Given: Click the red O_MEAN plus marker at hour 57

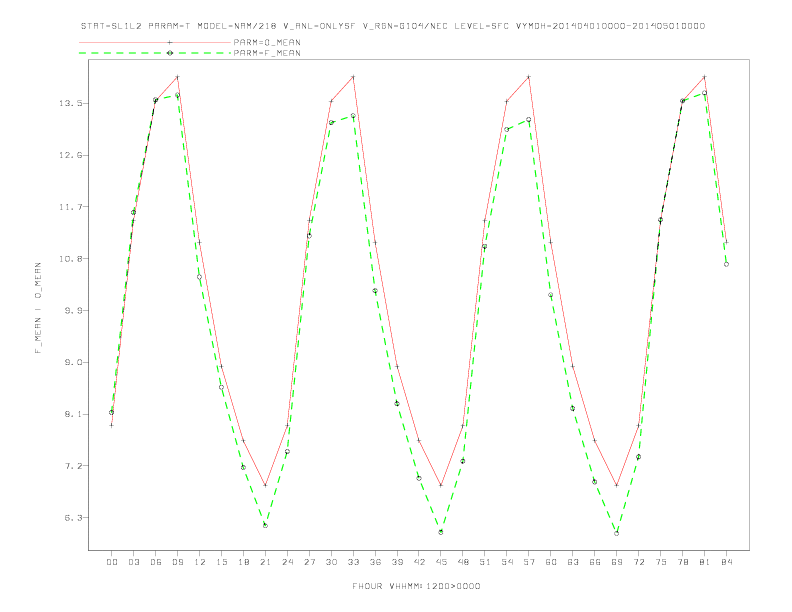Looking at the screenshot, I should (529, 77).
